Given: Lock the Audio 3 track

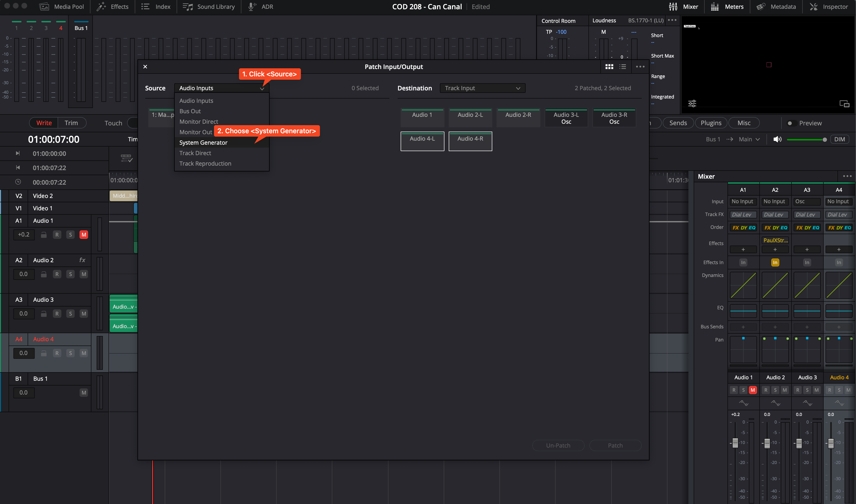Looking at the screenshot, I should pyautogui.click(x=44, y=313).
